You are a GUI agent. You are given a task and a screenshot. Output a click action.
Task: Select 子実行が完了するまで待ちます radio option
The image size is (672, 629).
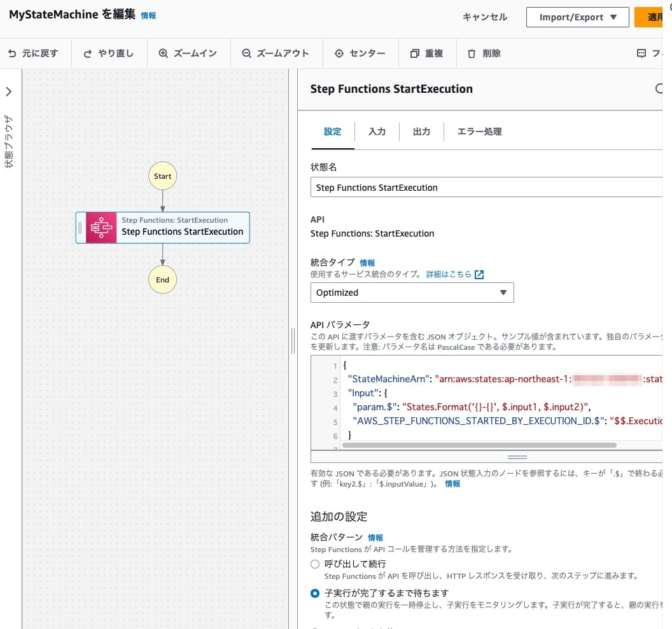[315, 593]
